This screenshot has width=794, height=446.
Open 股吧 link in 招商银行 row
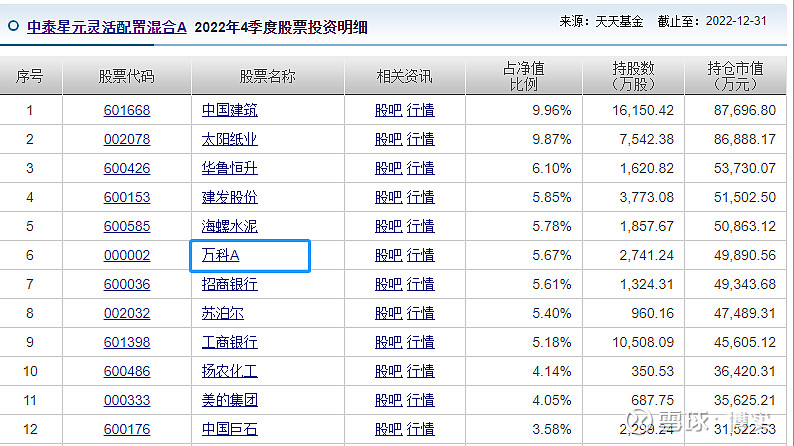(388, 285)
